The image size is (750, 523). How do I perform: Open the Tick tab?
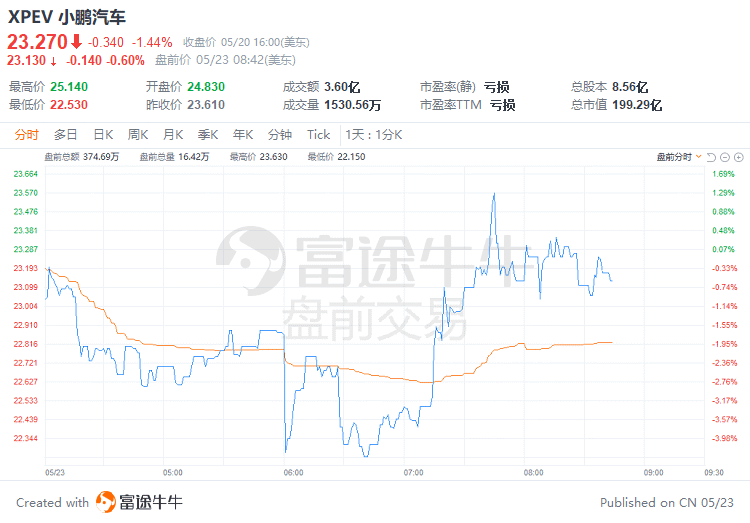(319, 135)
